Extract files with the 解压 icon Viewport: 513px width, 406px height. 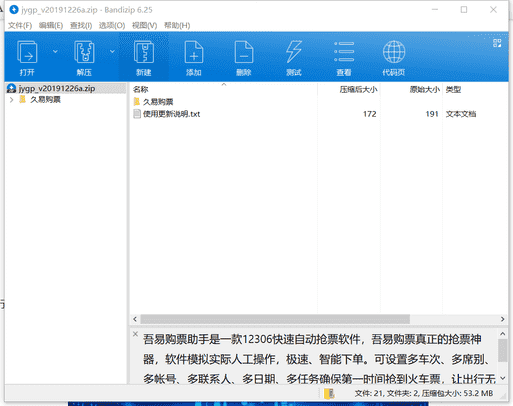click(x=84, y=58)
